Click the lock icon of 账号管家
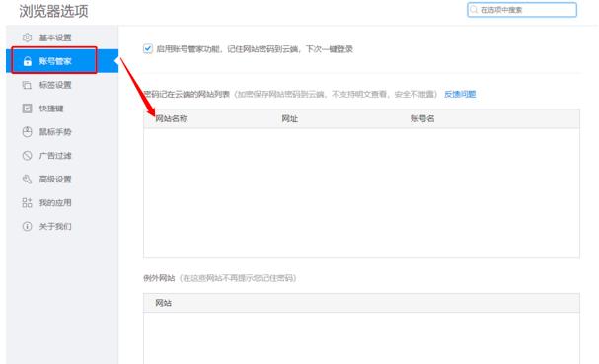599x364 pixels. (x=27, y=61)
